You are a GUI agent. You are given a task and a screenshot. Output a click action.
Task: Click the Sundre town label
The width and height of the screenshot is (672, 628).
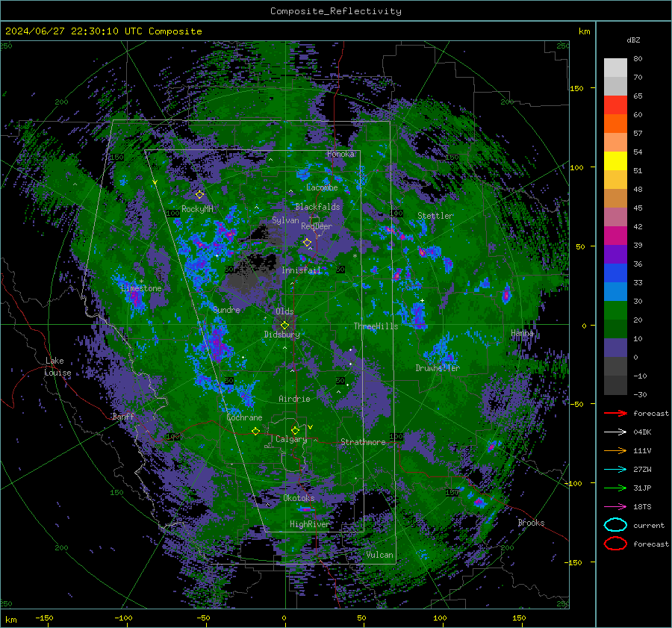pyautogui.click(x=227, y=310)
